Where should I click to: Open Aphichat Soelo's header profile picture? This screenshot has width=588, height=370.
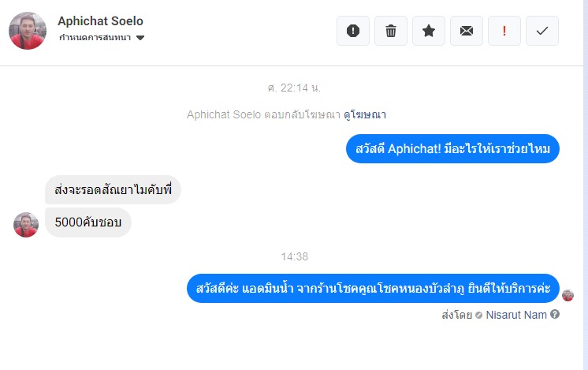(27, 30)
